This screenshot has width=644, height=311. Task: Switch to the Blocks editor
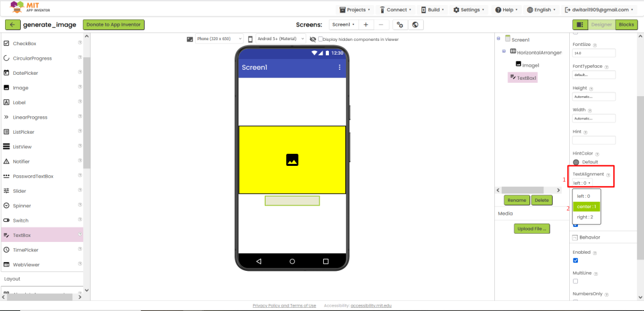[x=626, y=25]
